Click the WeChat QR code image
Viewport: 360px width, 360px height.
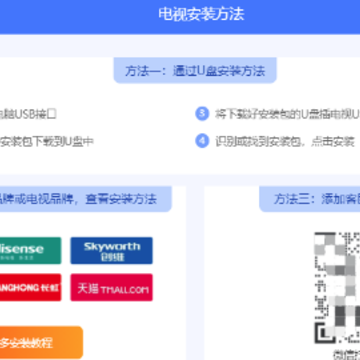337,288
